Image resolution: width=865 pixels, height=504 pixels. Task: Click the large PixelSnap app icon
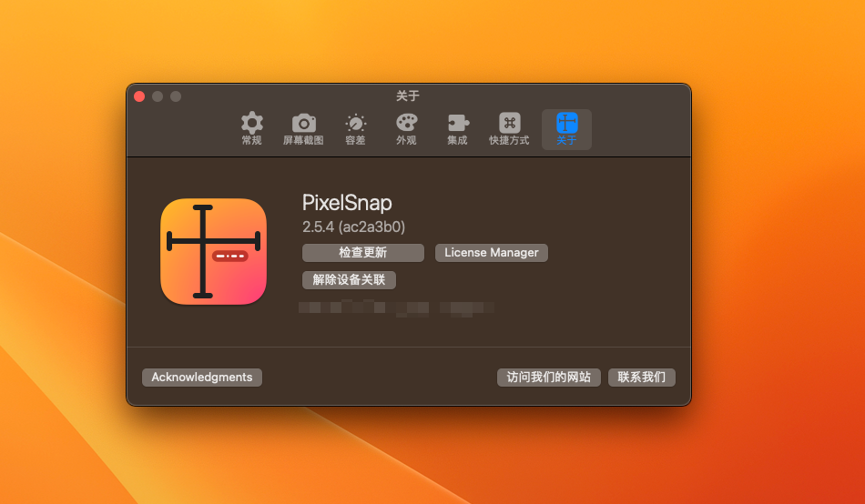(213, 251)
